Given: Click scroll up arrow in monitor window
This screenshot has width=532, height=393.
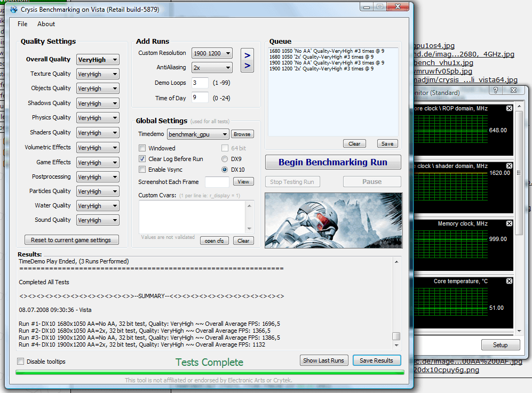Looking at the screenshot, I should 519,106.
